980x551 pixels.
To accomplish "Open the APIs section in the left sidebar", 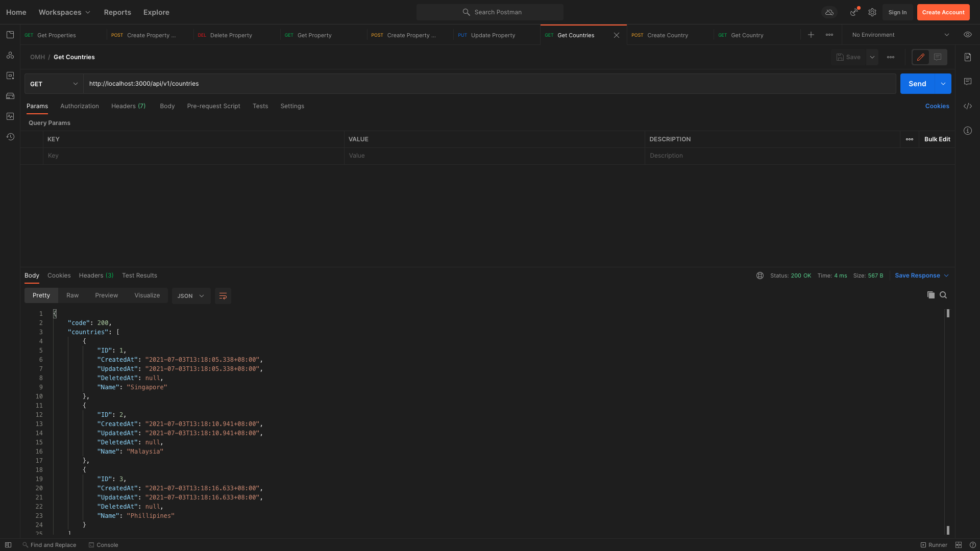I will (x=10, y=56).
